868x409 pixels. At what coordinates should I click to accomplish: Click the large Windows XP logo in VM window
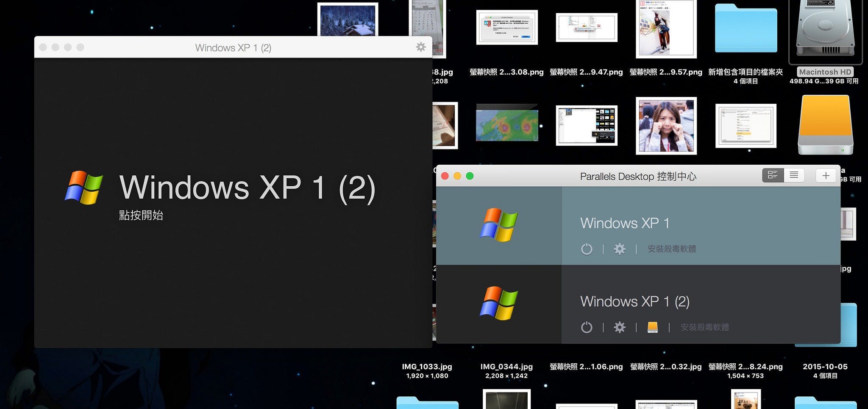pos(84,188)
